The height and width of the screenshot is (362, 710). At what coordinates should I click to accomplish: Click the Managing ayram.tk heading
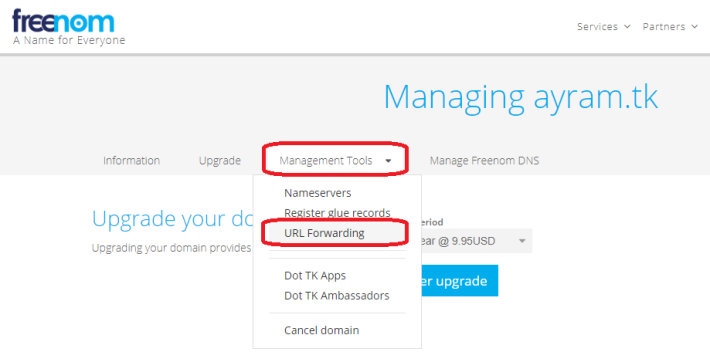[x=521, y=97]
